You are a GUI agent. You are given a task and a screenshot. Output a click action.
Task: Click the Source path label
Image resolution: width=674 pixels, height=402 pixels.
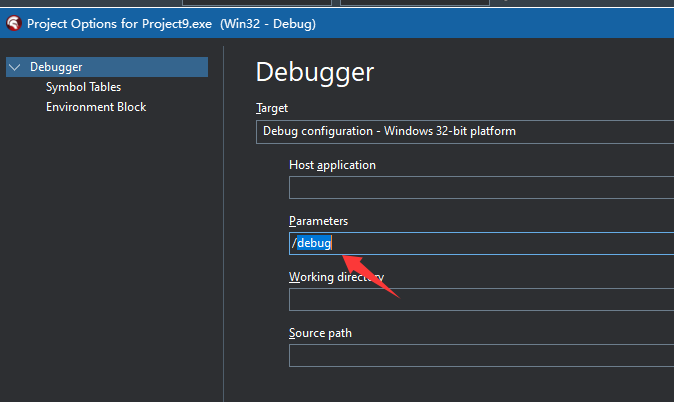coord(320,333)
